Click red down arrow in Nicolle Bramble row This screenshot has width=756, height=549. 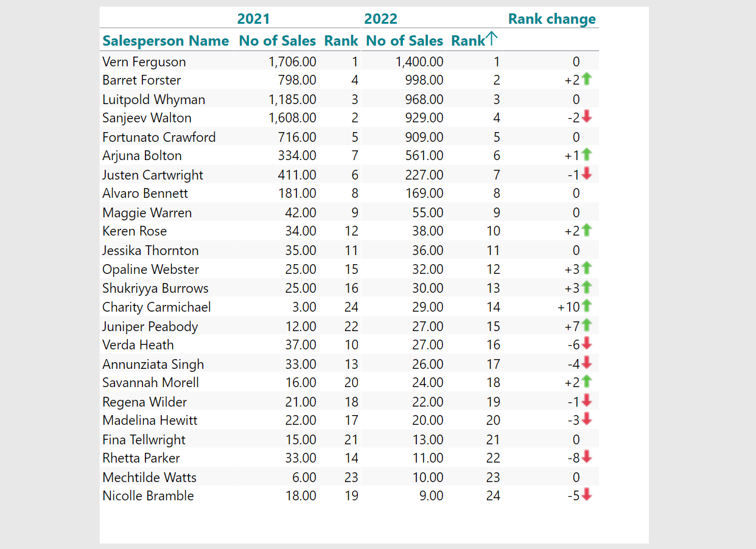click(x=587, y=495)
